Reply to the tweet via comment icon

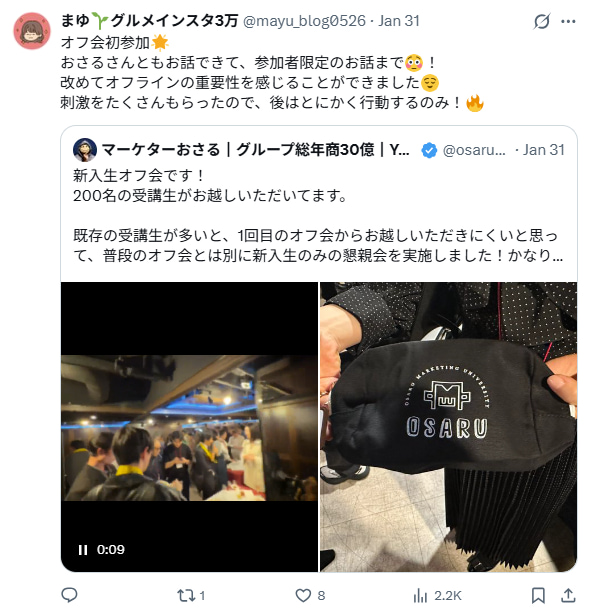coord(69,595)
